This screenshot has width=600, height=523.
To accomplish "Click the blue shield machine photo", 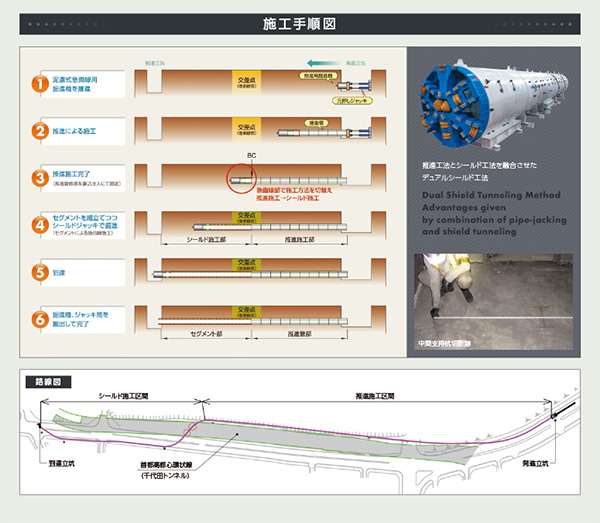I will pyautogui.click(x=493, y=103).
